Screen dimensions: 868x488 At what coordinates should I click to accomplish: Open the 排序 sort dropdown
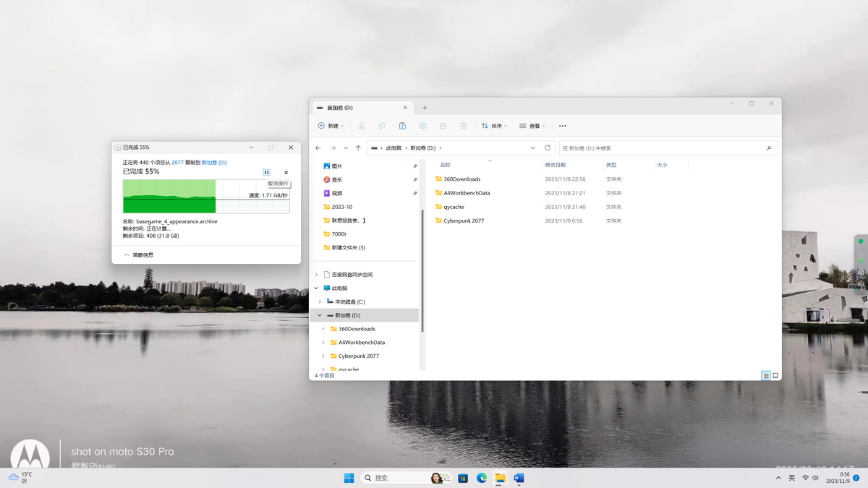[495, 126]
